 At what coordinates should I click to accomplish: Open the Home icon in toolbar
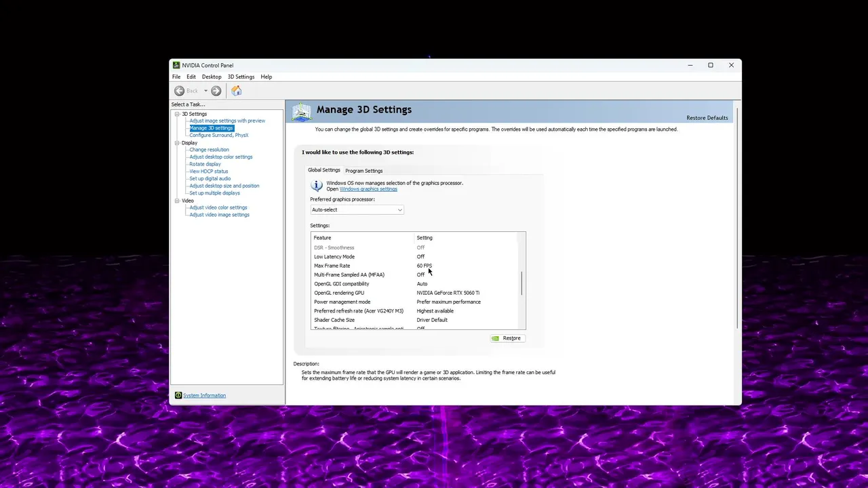[236, 91]
